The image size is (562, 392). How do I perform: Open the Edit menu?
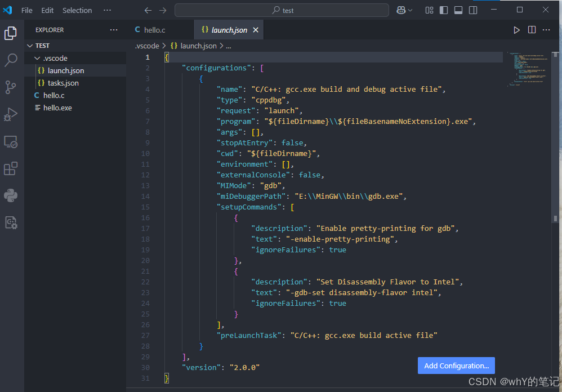(47, 10)
